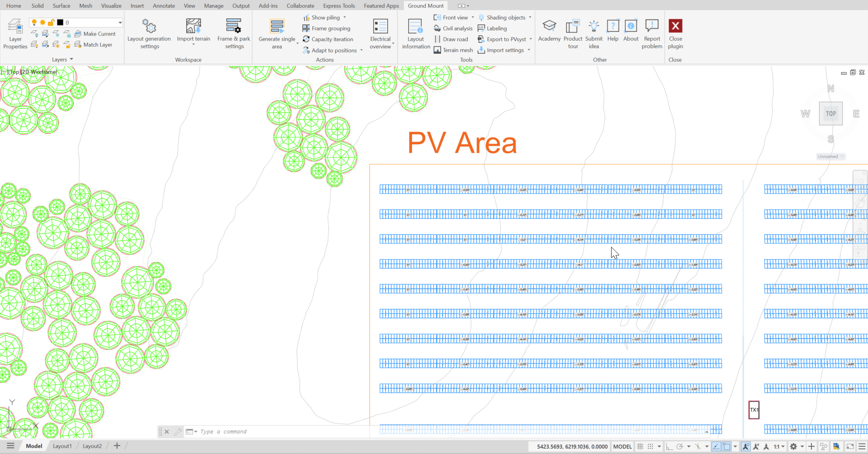Open Frame & park settings
The width and height of the screenshot is (868, 454).
[x=234, y=33]
